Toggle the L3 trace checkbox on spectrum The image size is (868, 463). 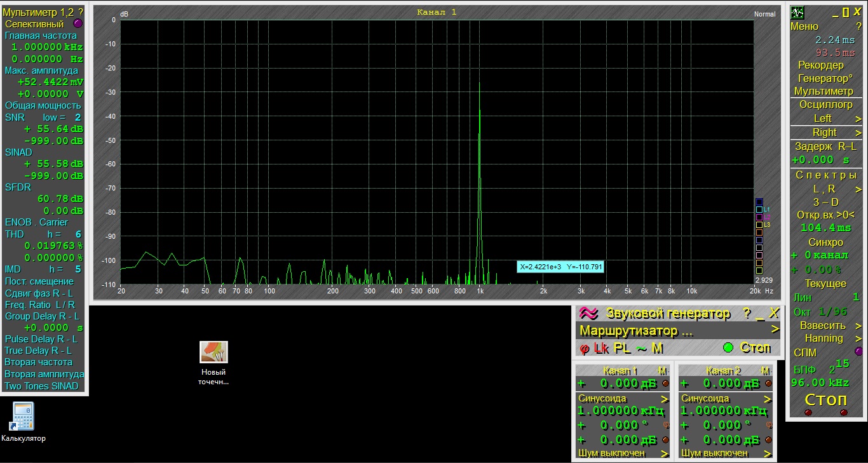[x=759, y=225]
